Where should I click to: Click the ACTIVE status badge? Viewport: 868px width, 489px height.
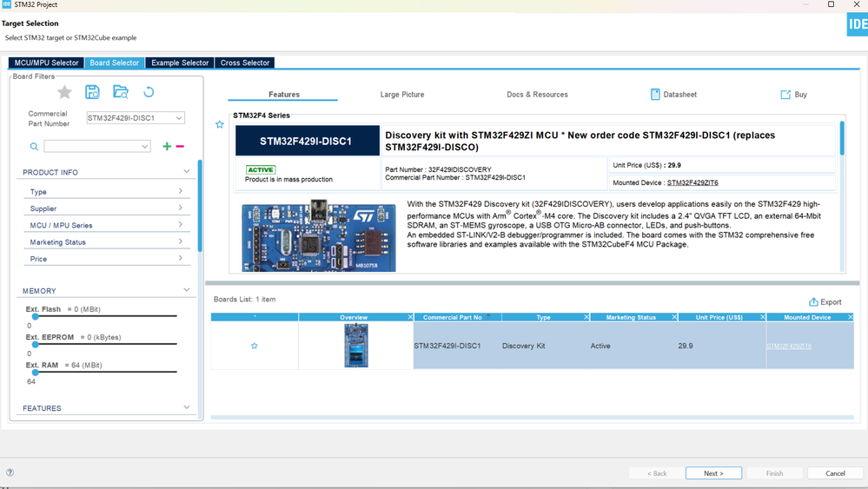[x=260, y=170]
